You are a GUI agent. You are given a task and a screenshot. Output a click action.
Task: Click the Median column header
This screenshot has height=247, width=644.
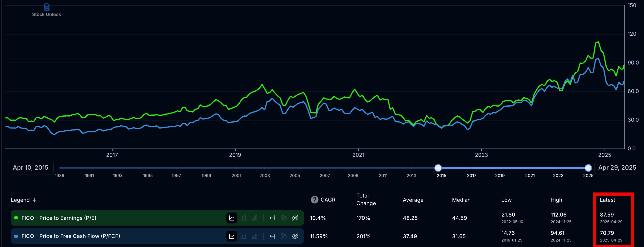[x=461, y=200]
